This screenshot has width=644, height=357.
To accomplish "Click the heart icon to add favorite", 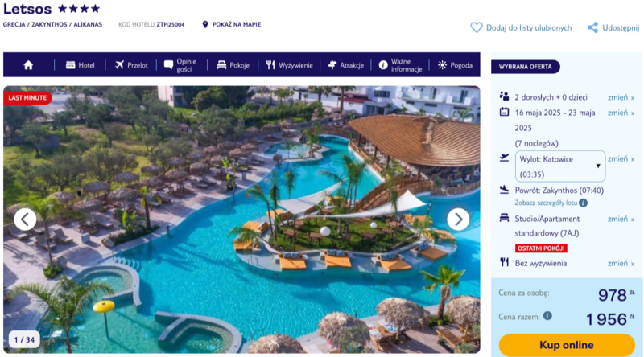I will click(477, 27).
